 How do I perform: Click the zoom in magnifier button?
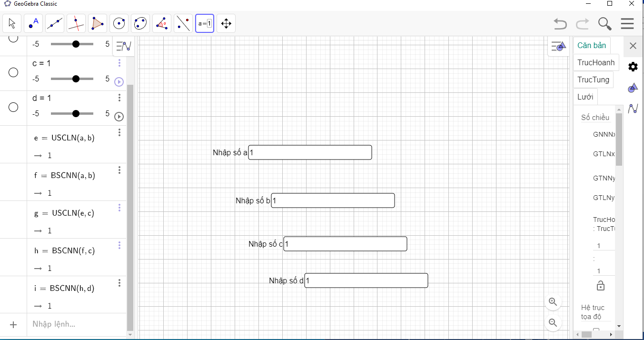(553, 301)
